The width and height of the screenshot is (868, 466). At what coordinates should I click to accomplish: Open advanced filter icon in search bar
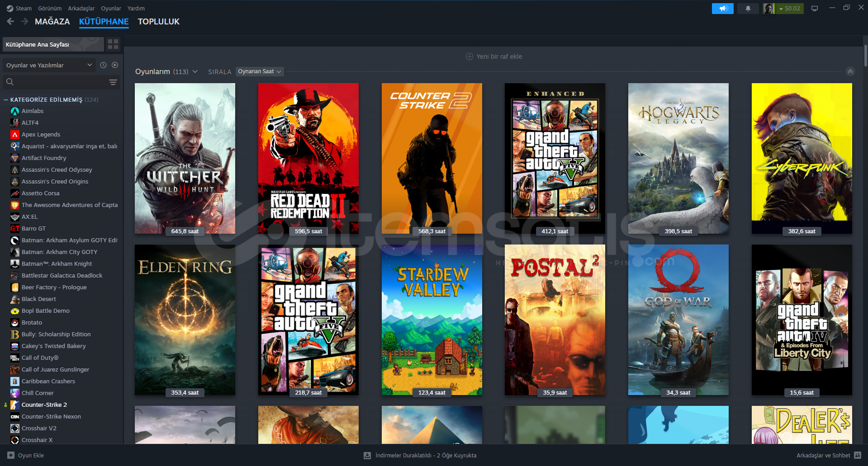click(x=113, y=82)
